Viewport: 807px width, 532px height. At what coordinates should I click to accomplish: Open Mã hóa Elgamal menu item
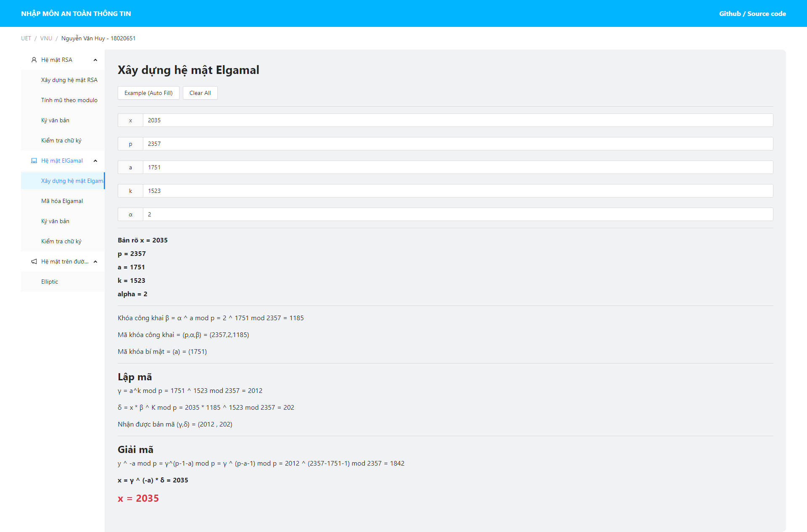62,201
